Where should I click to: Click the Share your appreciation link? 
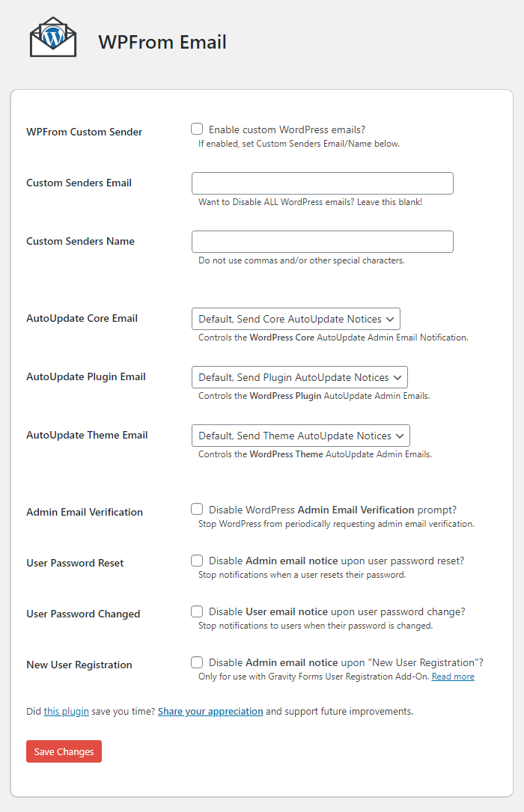coord(210,711)
